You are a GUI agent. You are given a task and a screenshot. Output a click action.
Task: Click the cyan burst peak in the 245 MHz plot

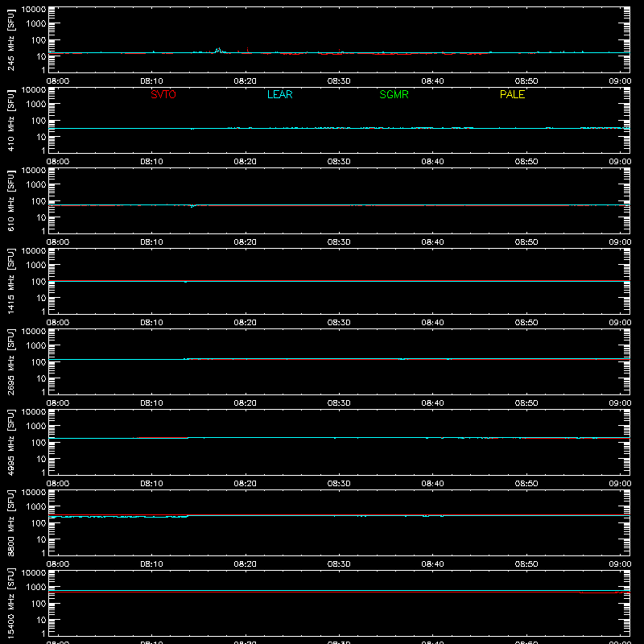[x=218, y=49]
